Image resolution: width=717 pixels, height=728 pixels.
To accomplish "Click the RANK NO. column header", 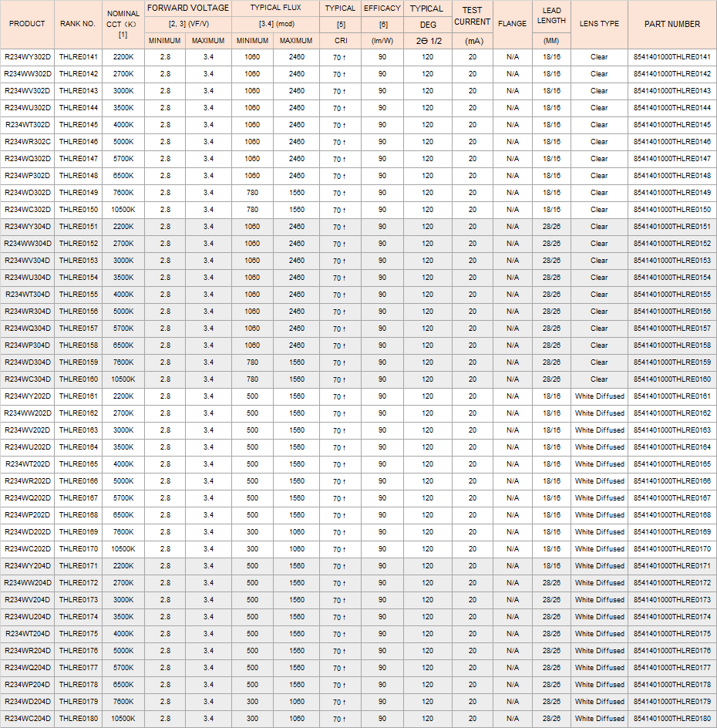I will click(78, 24).
